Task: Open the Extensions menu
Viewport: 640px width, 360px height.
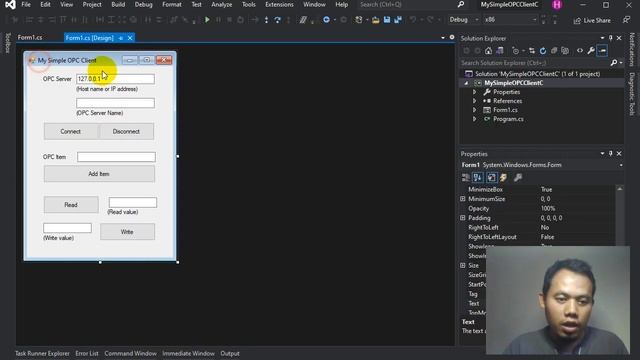Action: [279, 4]
